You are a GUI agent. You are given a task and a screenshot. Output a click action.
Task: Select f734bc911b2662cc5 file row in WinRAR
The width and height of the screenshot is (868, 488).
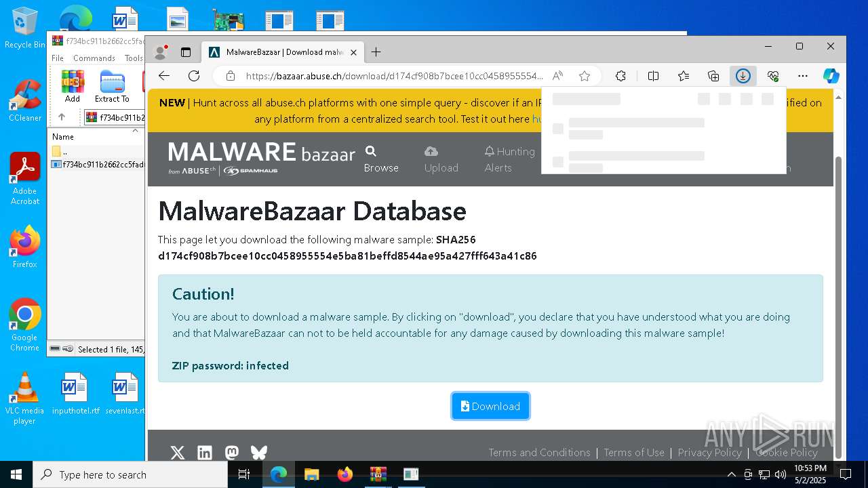pyautogui.click(x=98, y=164)
